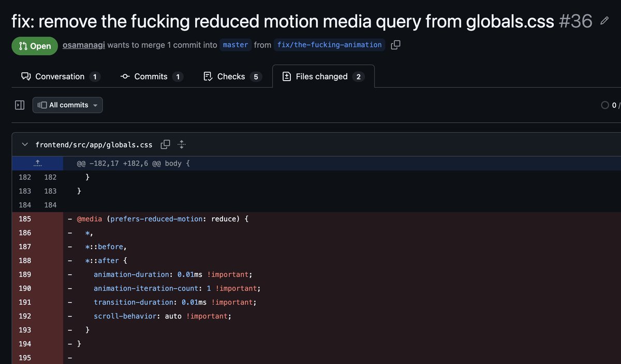Open the All commits dropdown
Viewport: 621px width, 364px height.
click(68, 105)
